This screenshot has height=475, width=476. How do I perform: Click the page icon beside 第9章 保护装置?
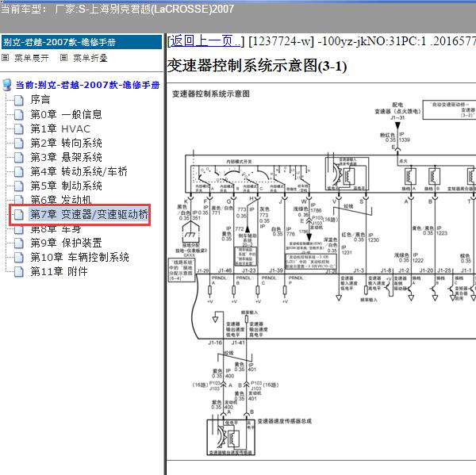[x=19, y=243]
